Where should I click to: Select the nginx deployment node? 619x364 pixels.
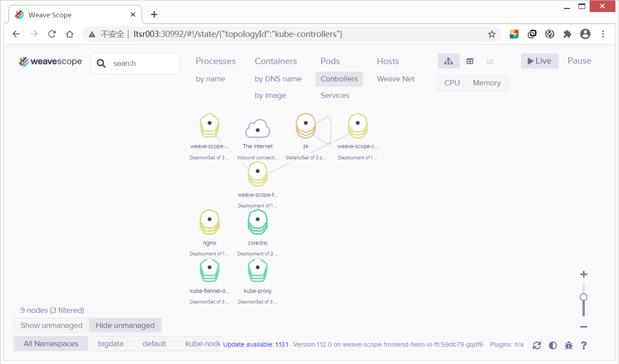(x=210, y=221)
